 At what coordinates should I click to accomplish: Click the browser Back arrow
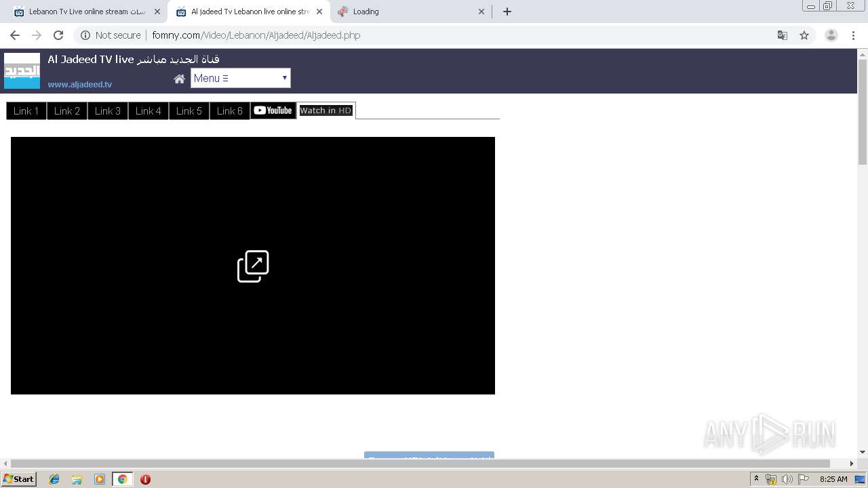pyautogui.click(x=15, y=35)
